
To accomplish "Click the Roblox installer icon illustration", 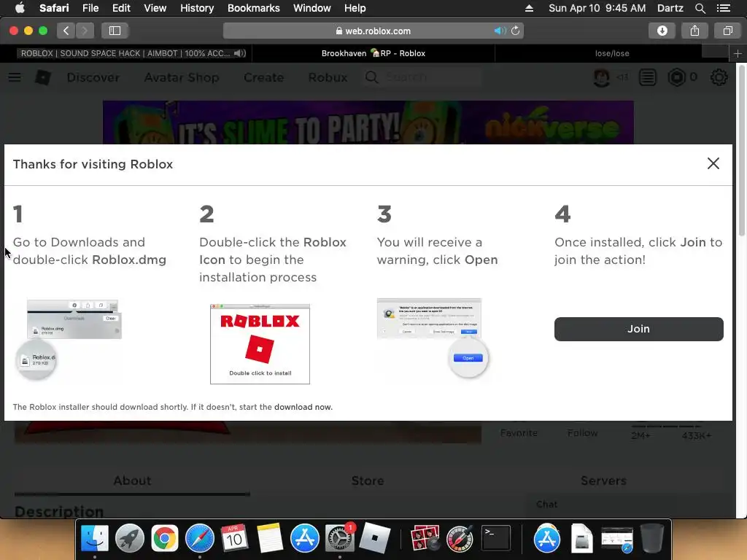I will [x=260, y=344].
